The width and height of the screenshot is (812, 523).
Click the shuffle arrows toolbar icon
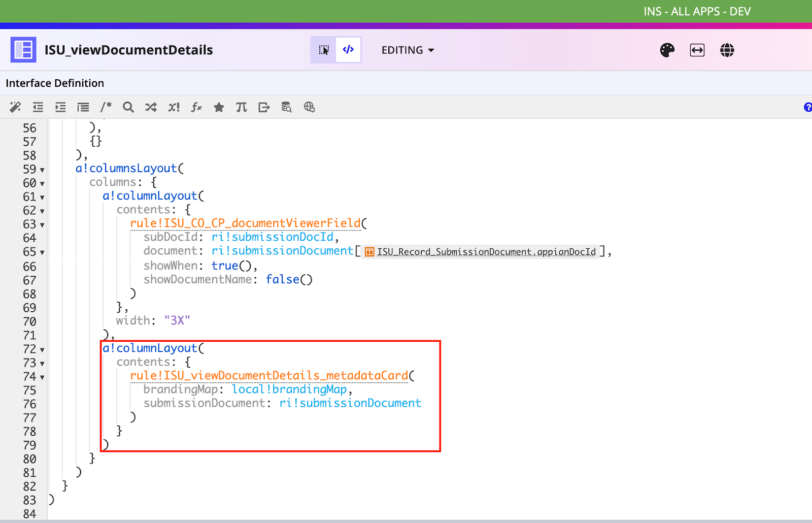click(x=151, y=107)
